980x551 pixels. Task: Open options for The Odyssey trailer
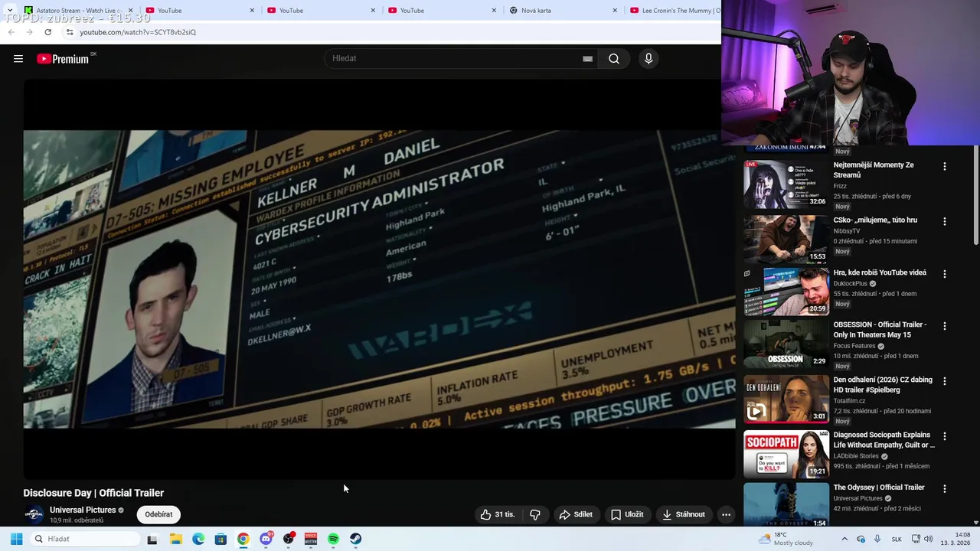(x=945, y=488)
